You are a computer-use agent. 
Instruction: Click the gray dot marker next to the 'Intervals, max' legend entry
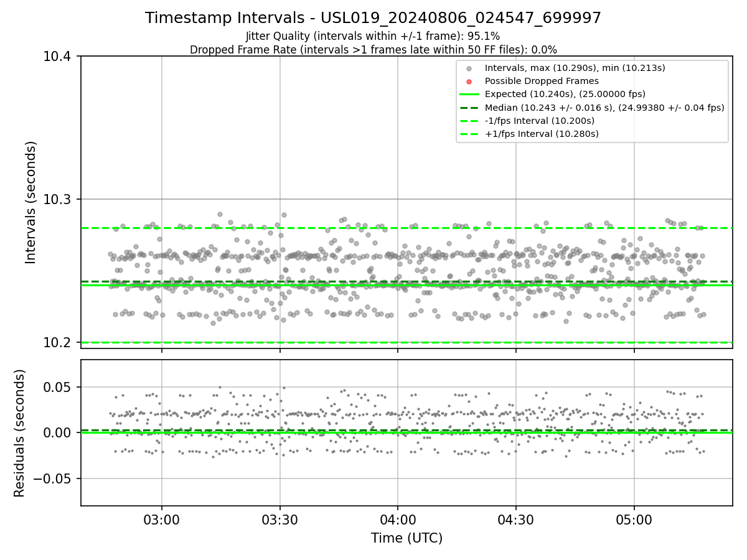pos(469,68)
